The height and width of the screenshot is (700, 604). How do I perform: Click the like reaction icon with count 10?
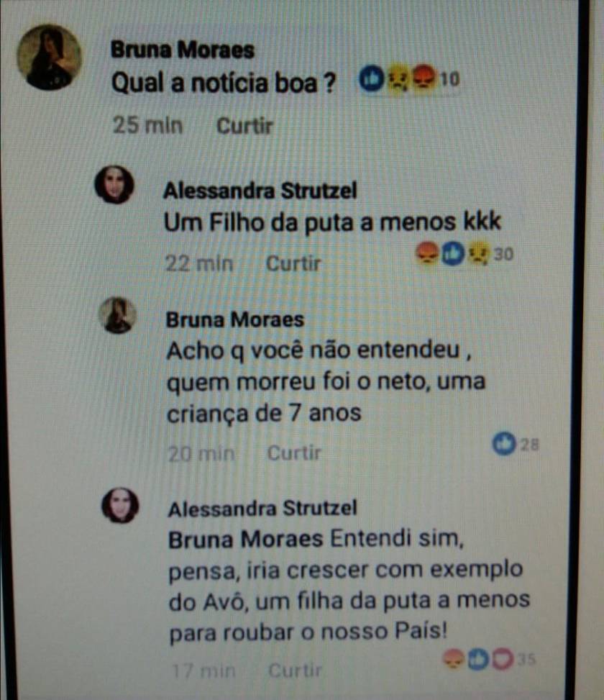tap(372, 78)
